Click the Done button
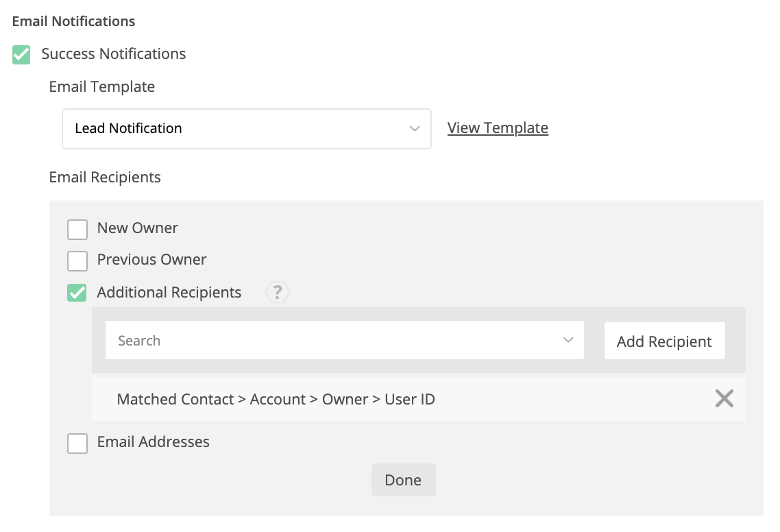 click(x=403, y=480)
